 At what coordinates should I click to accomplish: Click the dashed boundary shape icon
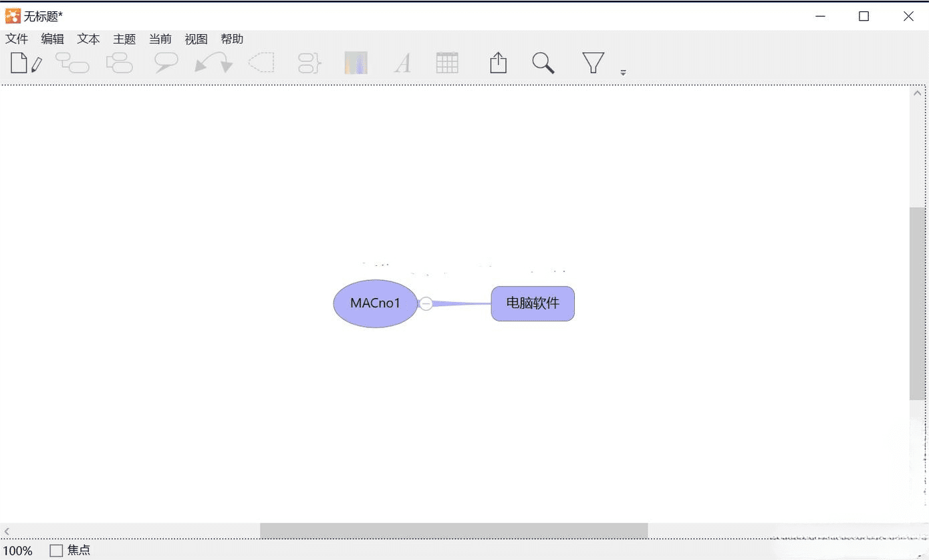[261, 63]
